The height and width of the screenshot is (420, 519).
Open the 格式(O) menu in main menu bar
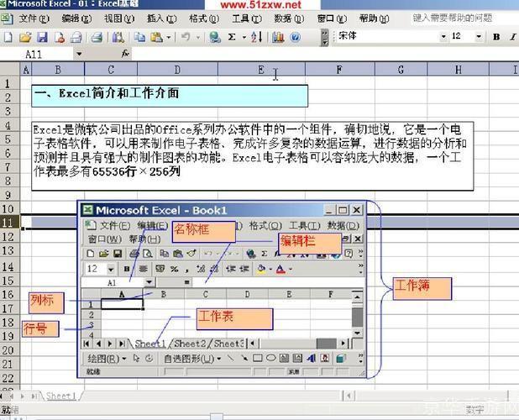click(204, 18)
